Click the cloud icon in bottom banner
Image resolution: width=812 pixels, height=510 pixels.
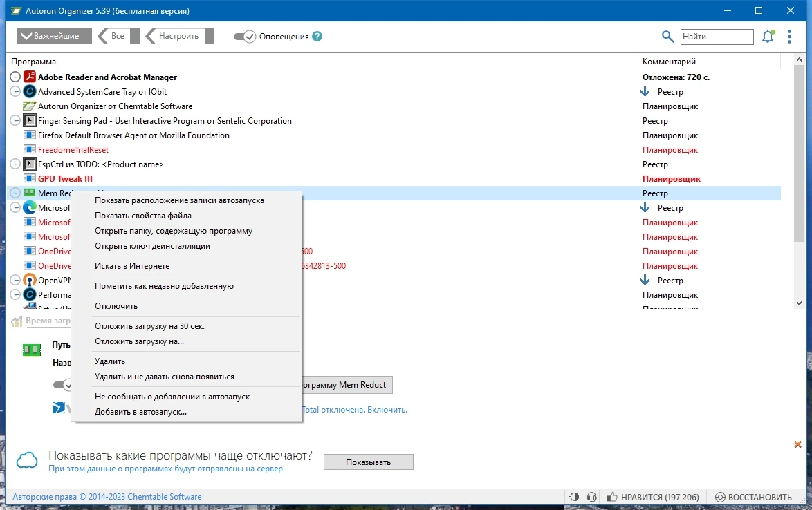point(27,460)
